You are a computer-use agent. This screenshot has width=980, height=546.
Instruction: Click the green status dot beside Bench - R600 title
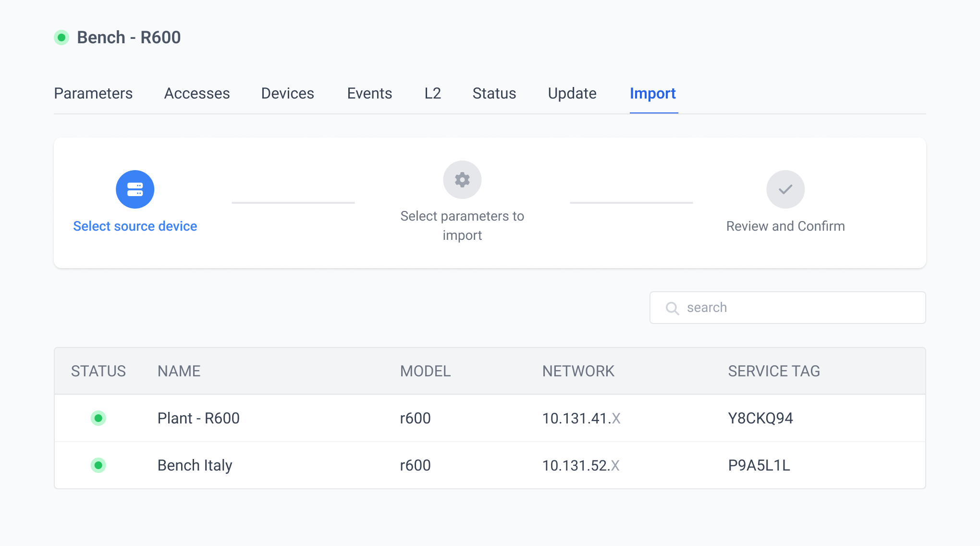click(61, 37)
